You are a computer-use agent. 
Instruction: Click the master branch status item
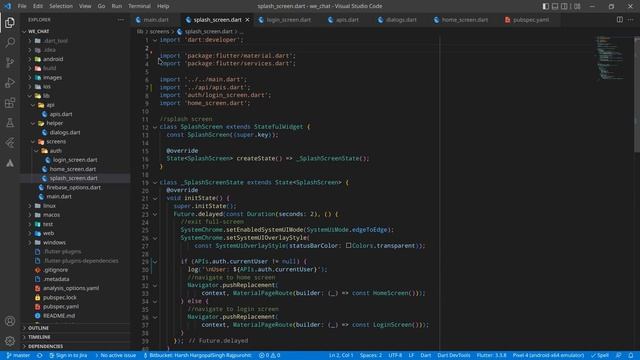18,356
